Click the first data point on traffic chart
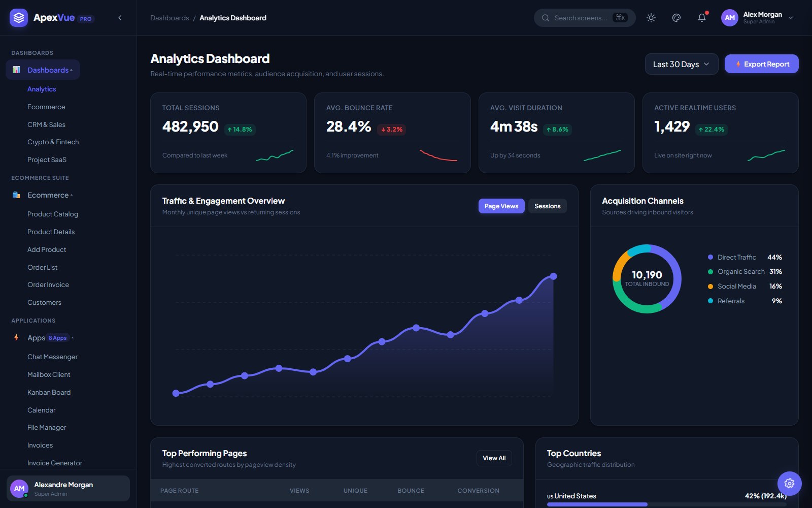The height and width of the screenshot is (508, 812). pyautogui.click(x=176, y=393)
